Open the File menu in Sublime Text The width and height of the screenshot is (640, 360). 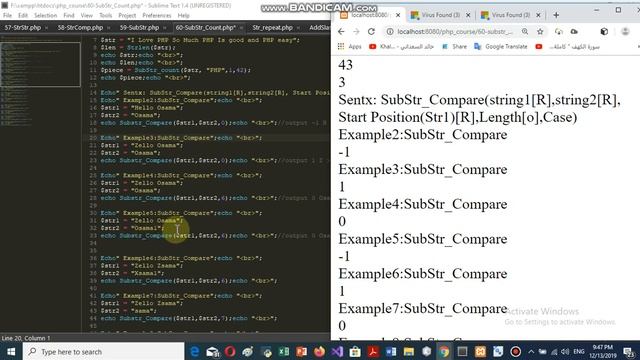click(x=7, y=16)
